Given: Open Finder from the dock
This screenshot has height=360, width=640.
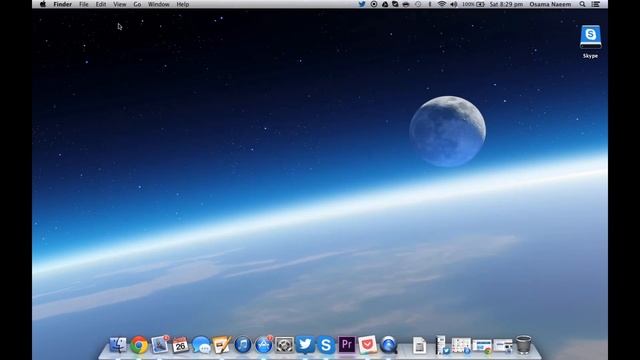Looking at the screenshot, I should pos(118,345).
